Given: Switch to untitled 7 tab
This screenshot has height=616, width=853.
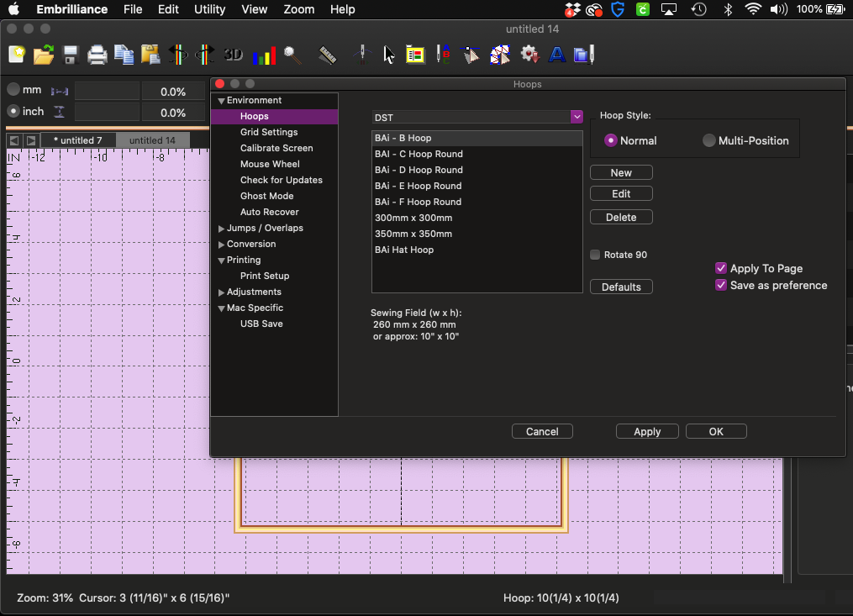Looking at the screenshot, I should [x=78, y=140].
